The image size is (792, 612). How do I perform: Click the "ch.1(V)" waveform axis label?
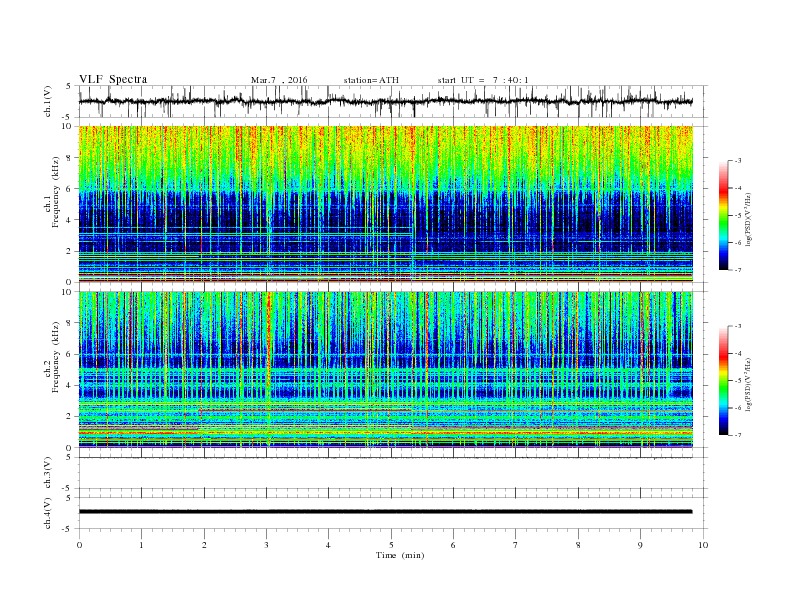tap(48, 101)
